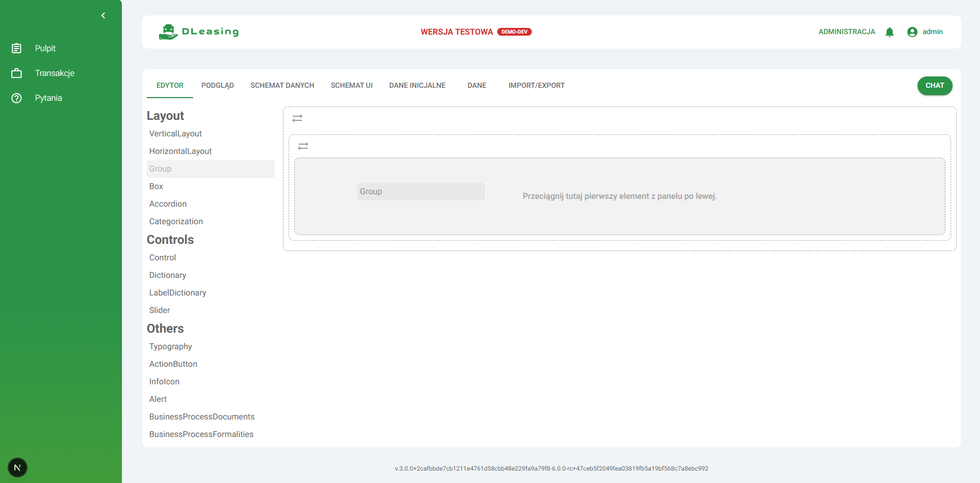
Task: Select the Slider control element
Action: click(160, 310)
